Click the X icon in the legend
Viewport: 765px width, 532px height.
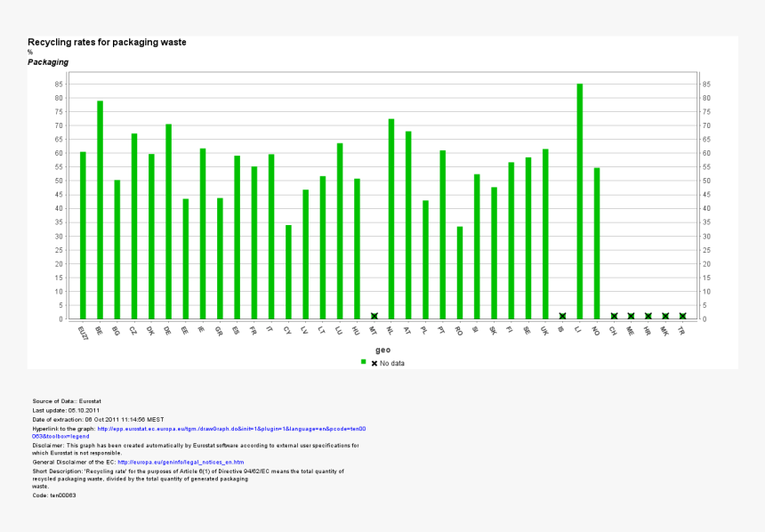point(374,363)
